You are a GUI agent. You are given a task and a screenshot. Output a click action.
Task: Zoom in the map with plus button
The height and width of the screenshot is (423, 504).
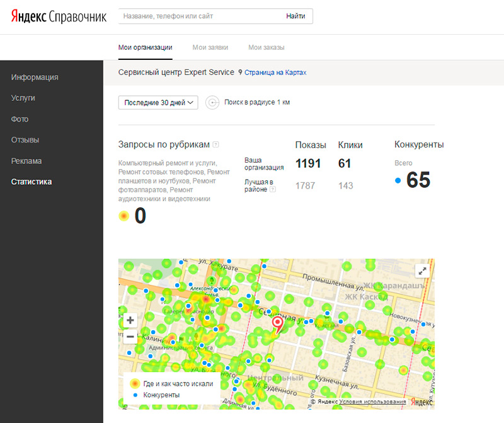130,320
